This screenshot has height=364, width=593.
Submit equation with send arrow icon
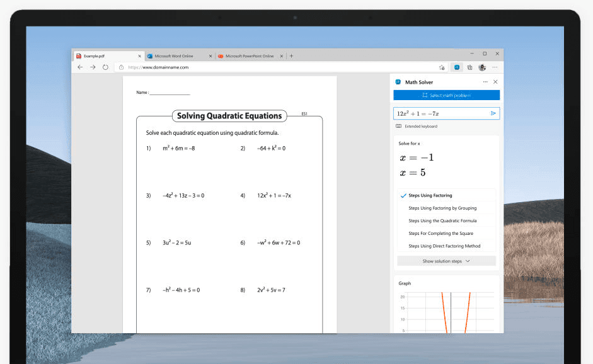(493, 113)
